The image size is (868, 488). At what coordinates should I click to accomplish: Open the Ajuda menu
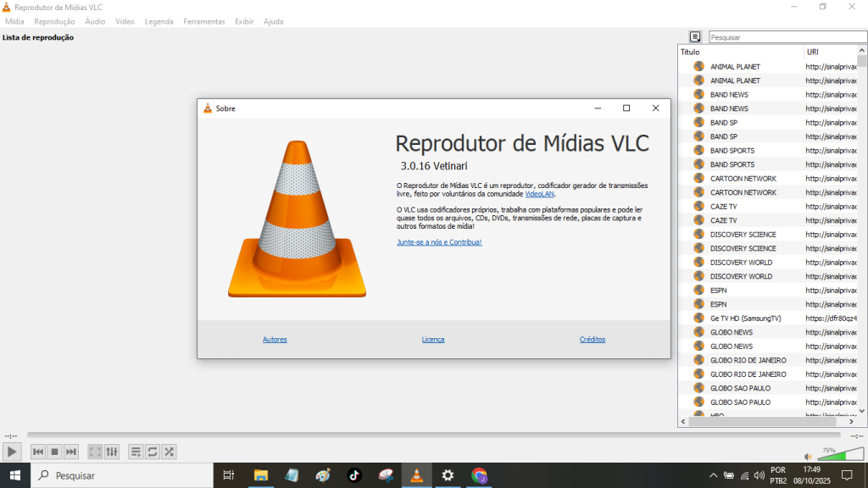[274, 21]
